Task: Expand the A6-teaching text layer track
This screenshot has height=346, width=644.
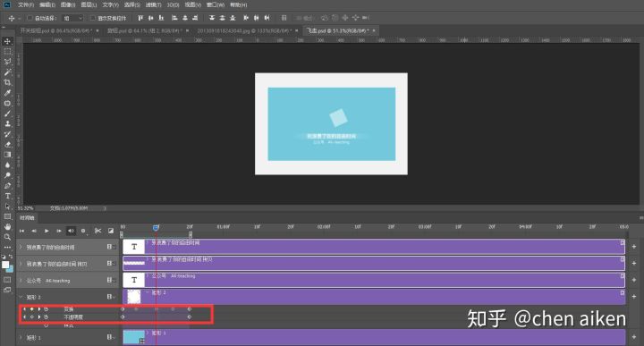Action: 21,281
